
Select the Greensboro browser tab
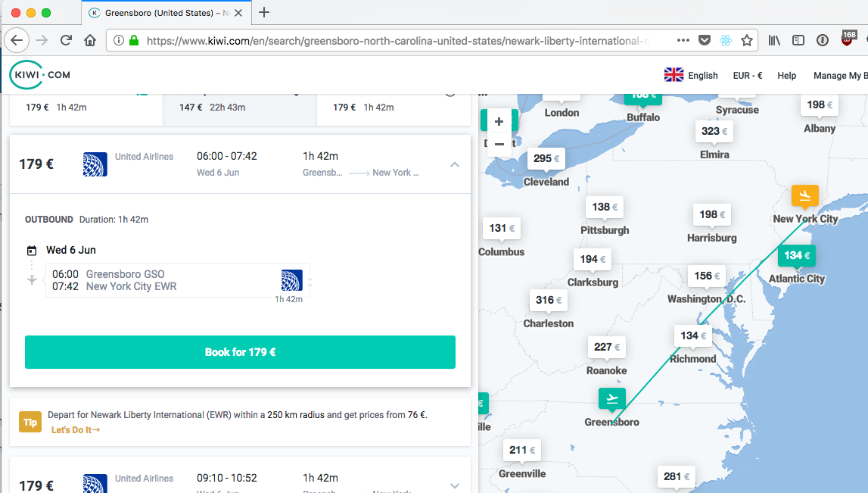pos(166,13)
